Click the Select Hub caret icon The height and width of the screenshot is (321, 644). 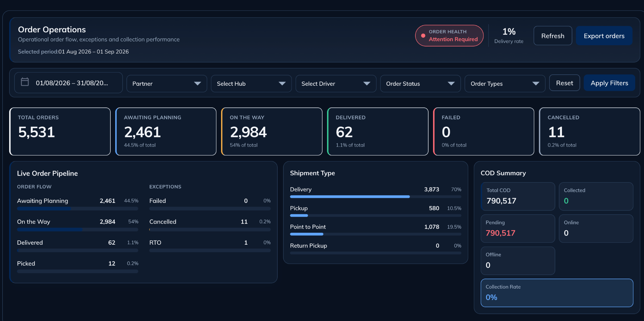(x=282, y=84)
